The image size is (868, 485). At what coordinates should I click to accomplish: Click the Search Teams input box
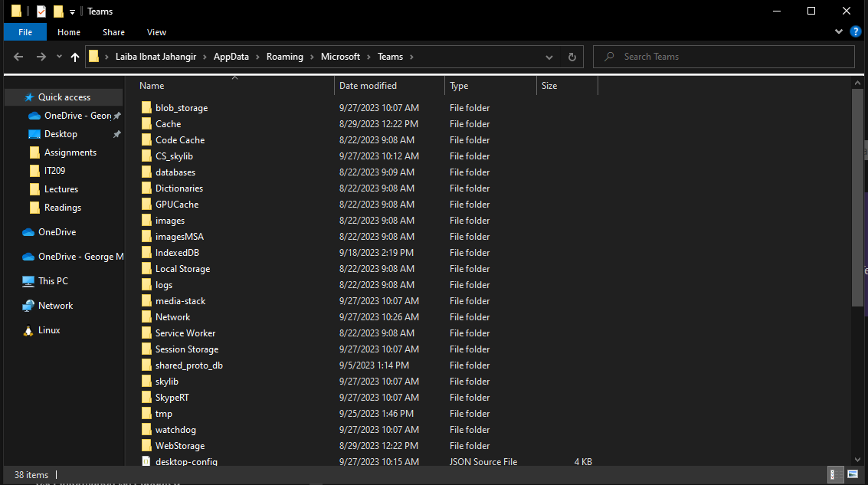[723, 57]
